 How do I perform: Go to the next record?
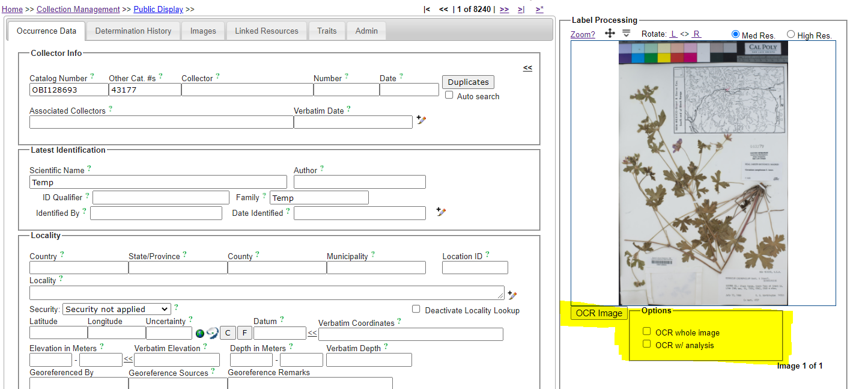(504, 9)
